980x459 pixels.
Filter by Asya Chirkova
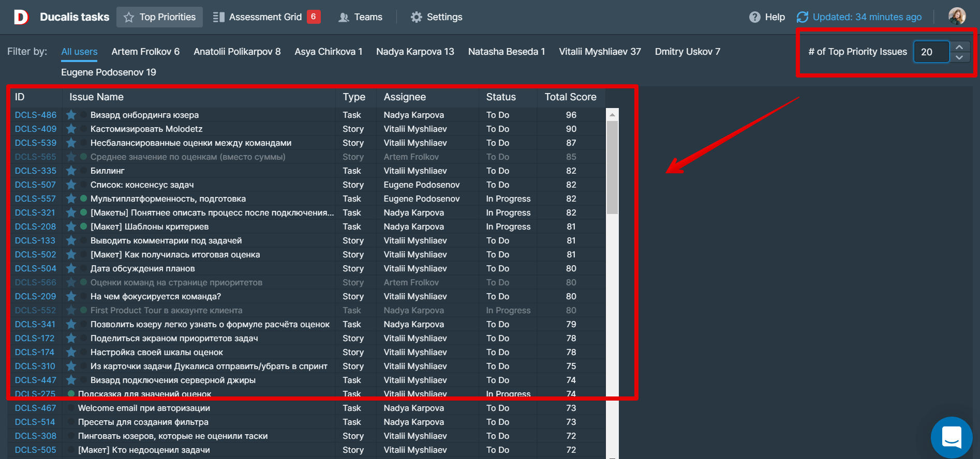point(329,52)
